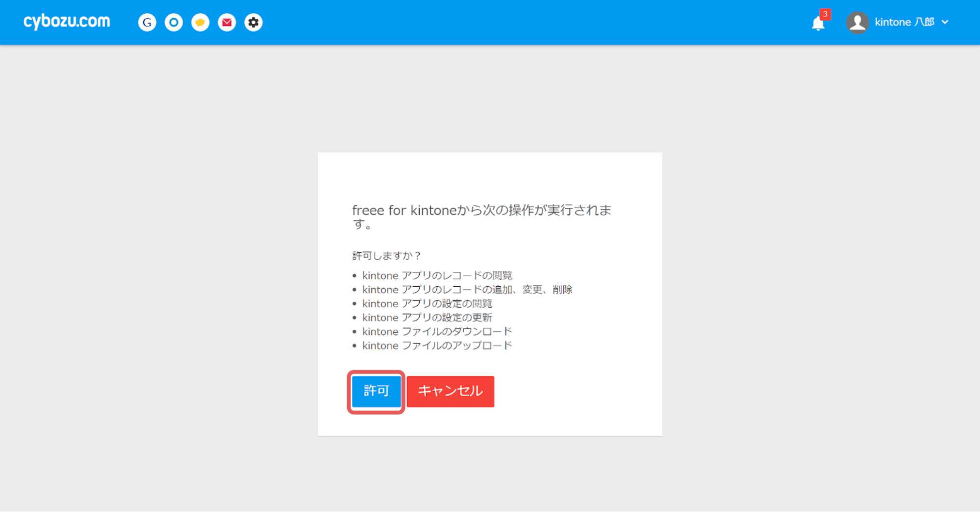Image resolution: width=980 pixels, height=512 pixels.
Task: Select text kintone アプリの設定の更新
Action: [427, 317]
